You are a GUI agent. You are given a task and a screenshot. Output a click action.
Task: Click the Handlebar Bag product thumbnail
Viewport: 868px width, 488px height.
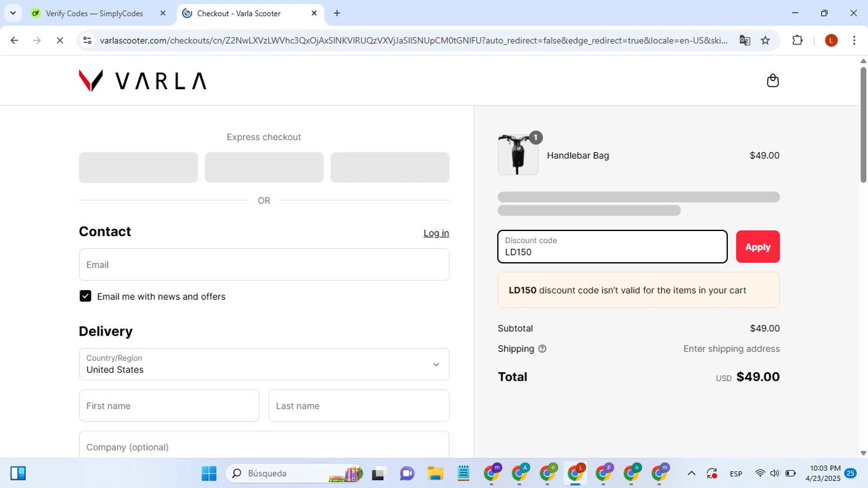[518, 155]
